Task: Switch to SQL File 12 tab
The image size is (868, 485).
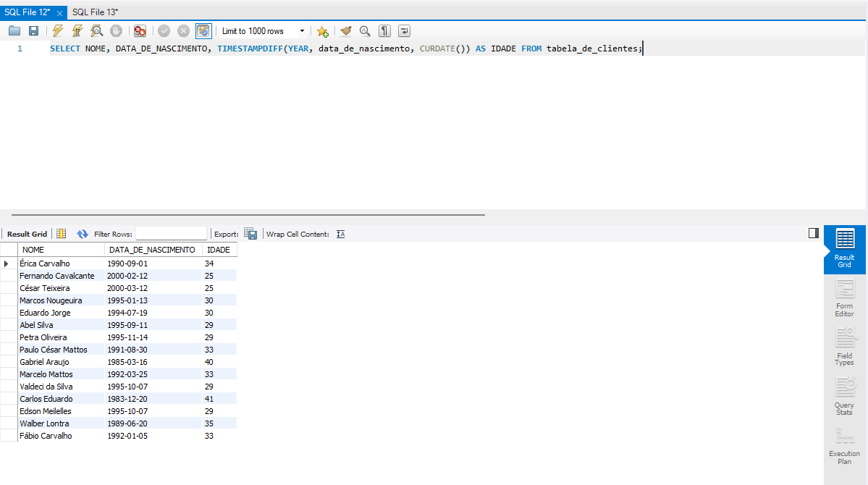Action: click(27, 12)
